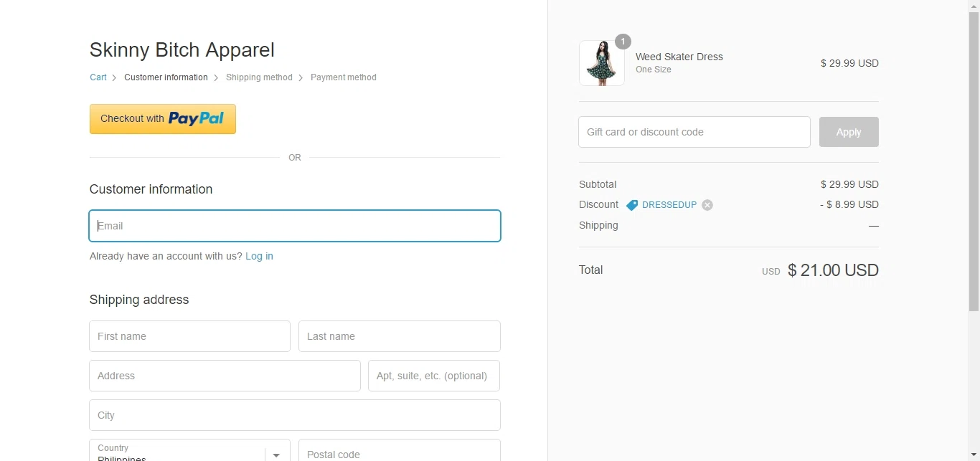Go back to Cart breadcrumb

click(98, 77)
